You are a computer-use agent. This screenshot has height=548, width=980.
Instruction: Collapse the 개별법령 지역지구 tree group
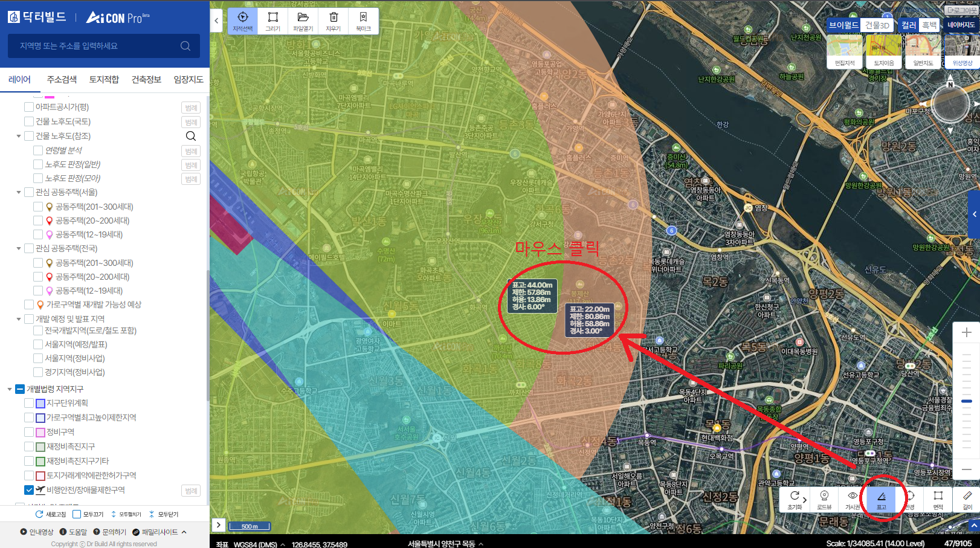[10, 389]
